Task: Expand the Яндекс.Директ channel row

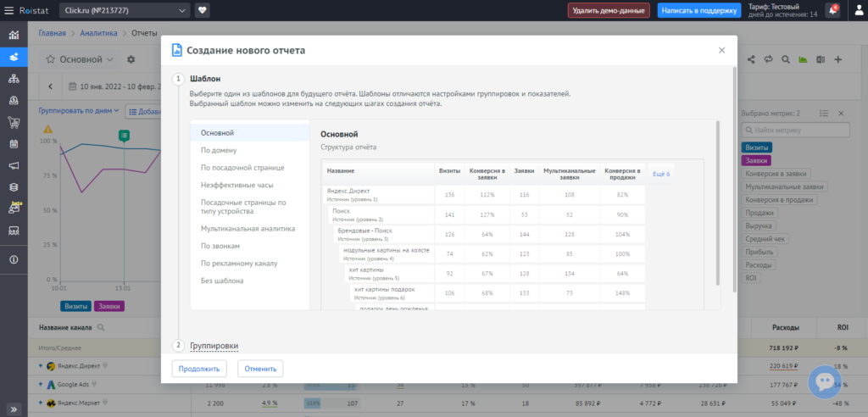Action: (41, 366)
